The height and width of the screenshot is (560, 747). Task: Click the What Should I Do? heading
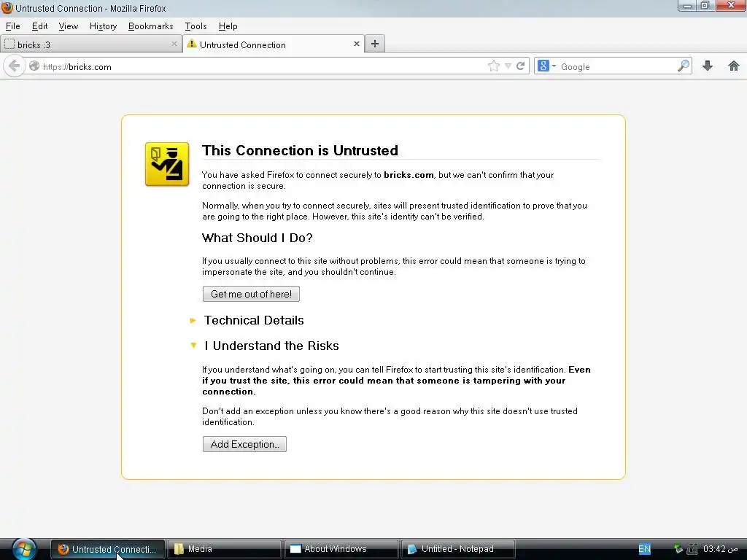coord(258,238)
